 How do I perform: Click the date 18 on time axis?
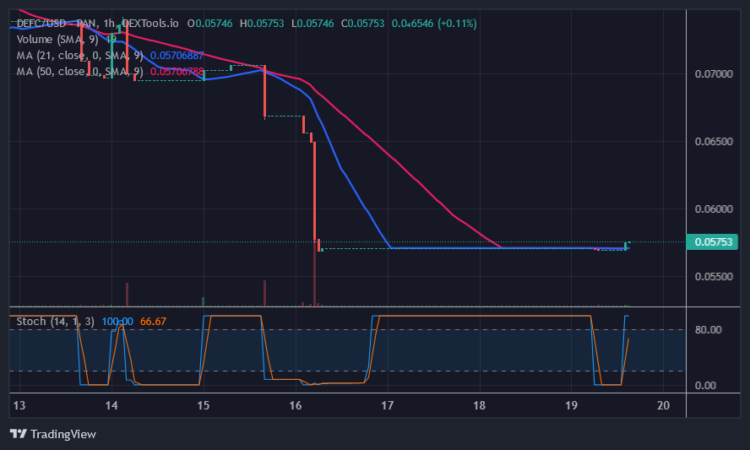click(479, 406)
